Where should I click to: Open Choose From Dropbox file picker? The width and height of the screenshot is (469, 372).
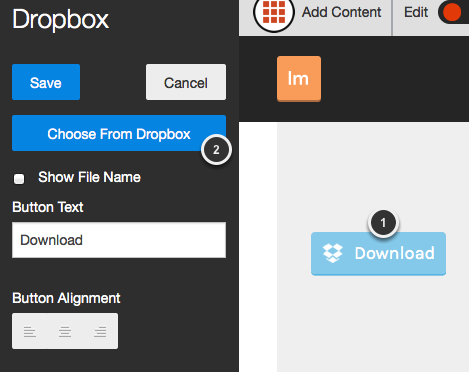coord(119,133)
